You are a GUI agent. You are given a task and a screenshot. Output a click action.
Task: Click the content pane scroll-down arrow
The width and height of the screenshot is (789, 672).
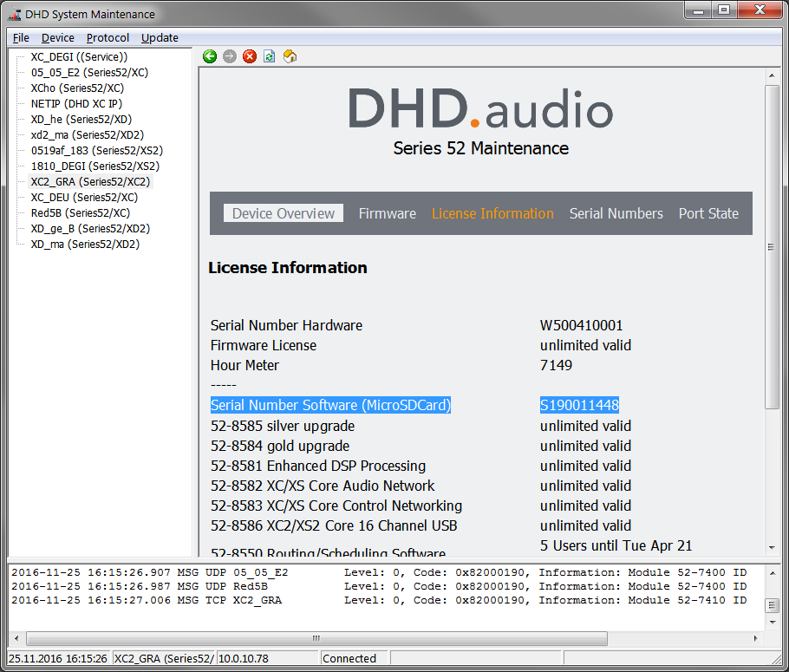click(772, 548)
